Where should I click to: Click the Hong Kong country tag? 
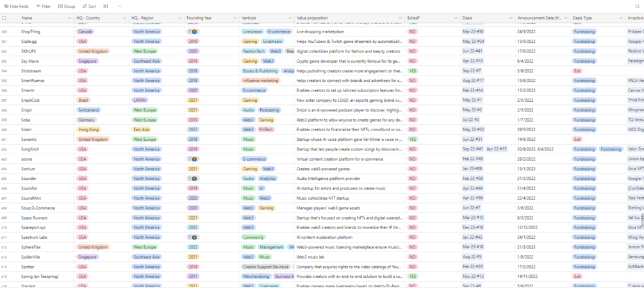pyautogui.click(x=88, y=130)
